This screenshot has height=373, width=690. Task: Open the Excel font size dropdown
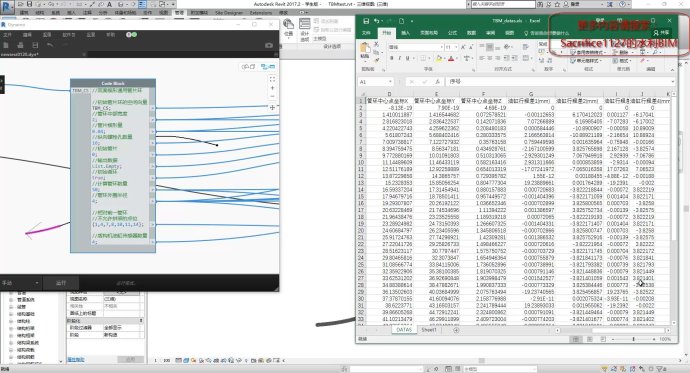coord(456,47)
